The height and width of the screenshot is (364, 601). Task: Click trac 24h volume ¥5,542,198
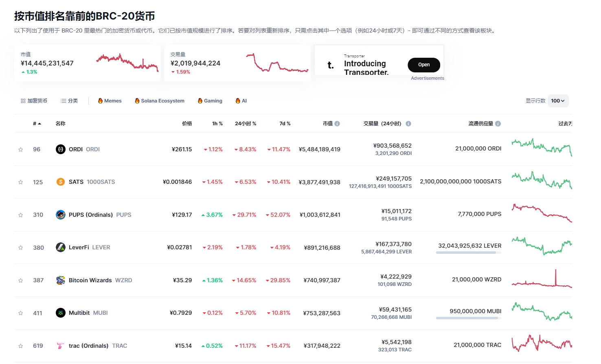(397, 342)
